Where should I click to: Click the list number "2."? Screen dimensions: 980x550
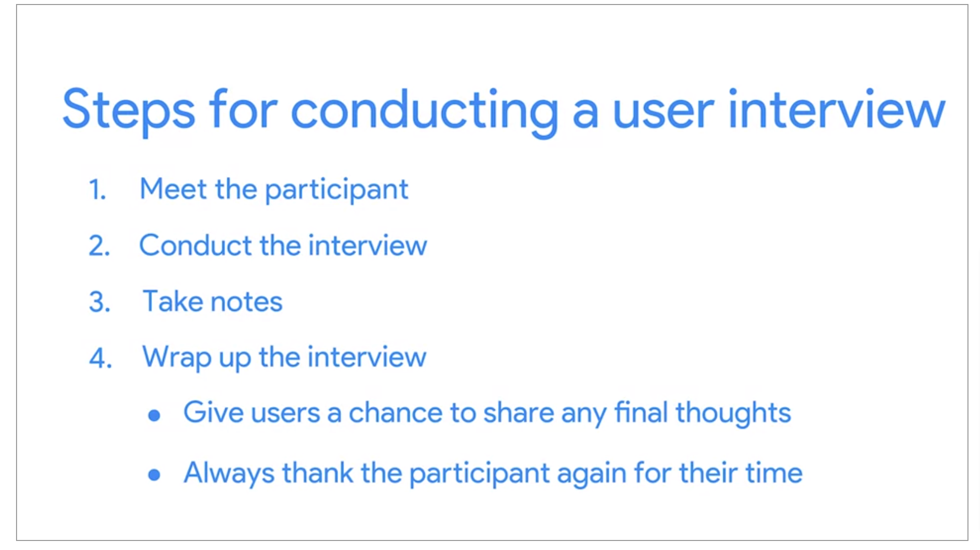[x=99, y=246]
